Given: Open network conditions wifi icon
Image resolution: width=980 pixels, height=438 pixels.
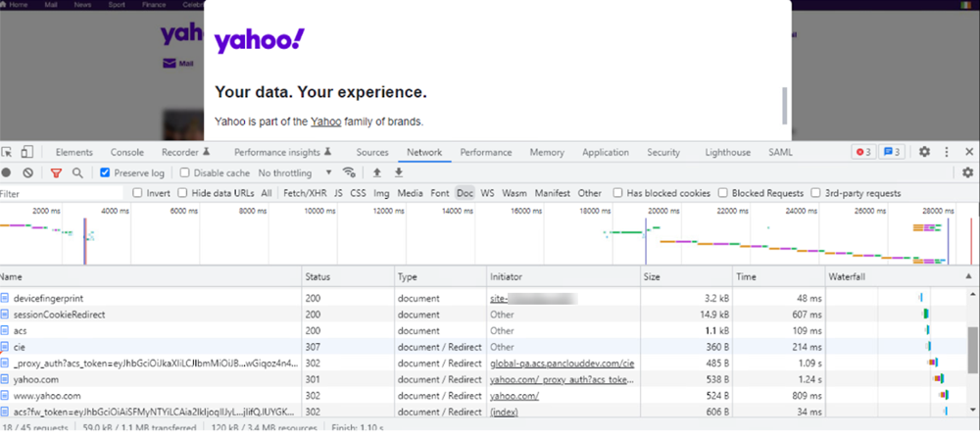Looking at the screenshot, I should (348, 173).
